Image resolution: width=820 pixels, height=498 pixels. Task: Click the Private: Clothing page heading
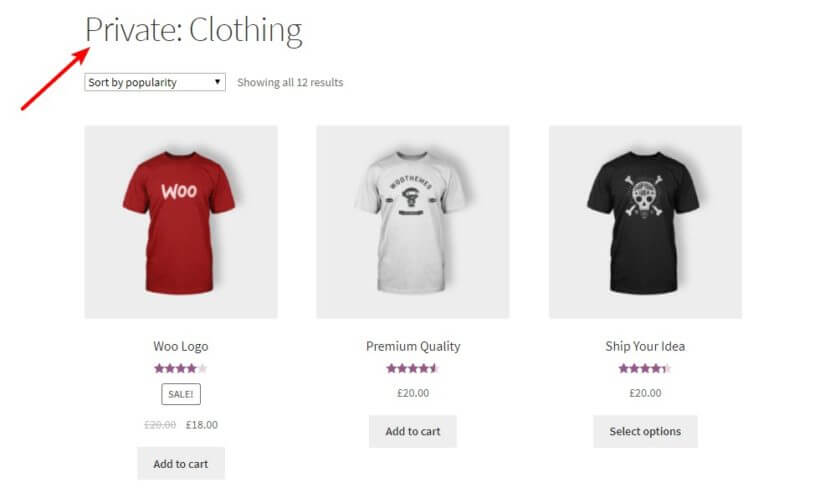pyautogui.click(x=194, y=31)
